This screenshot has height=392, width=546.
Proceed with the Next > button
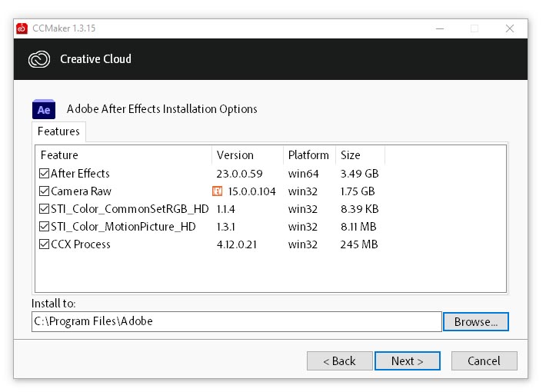[408, 360]
